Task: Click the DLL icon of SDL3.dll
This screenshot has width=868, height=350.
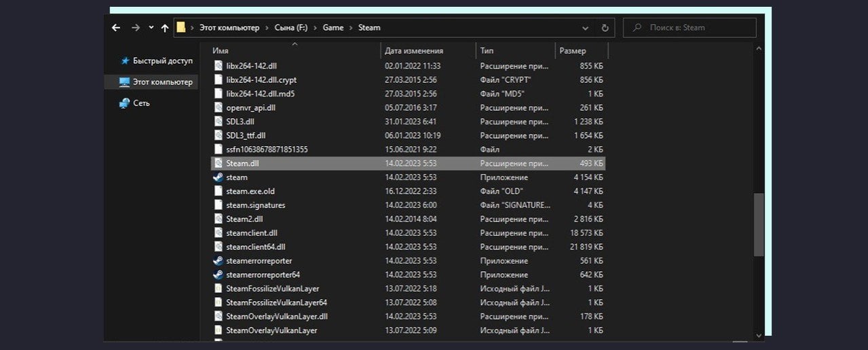Action: pyautogui.click(x=218, y=121)
